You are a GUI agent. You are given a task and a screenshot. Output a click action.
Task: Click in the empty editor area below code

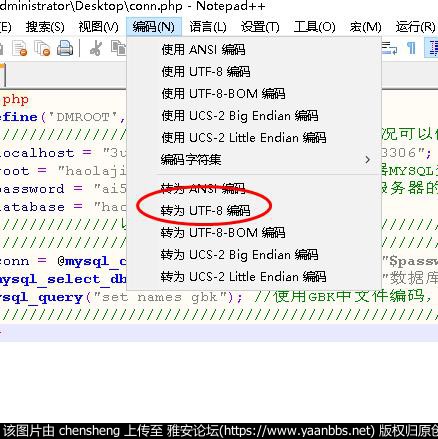coord(219,380)
